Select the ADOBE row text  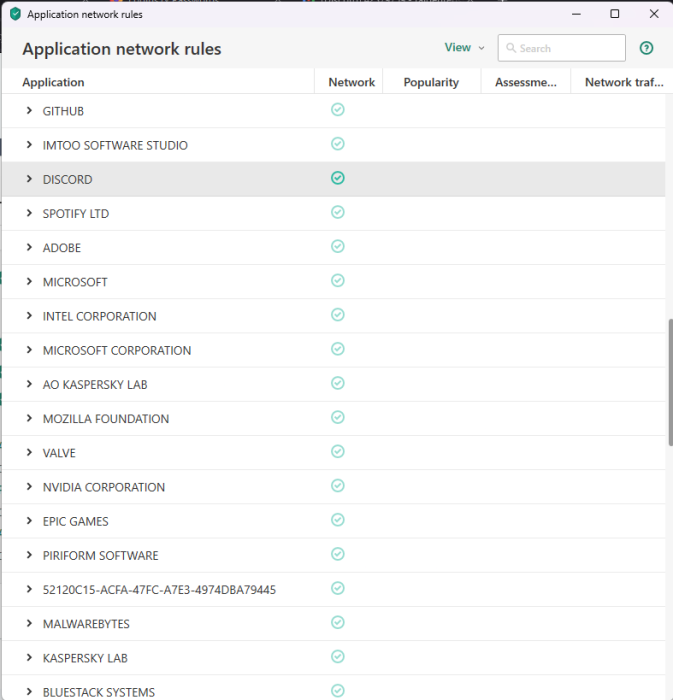[62, 248]
